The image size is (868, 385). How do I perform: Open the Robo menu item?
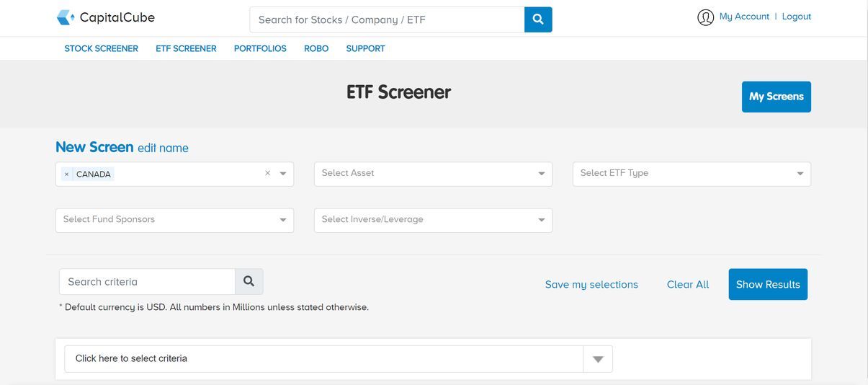316,49
